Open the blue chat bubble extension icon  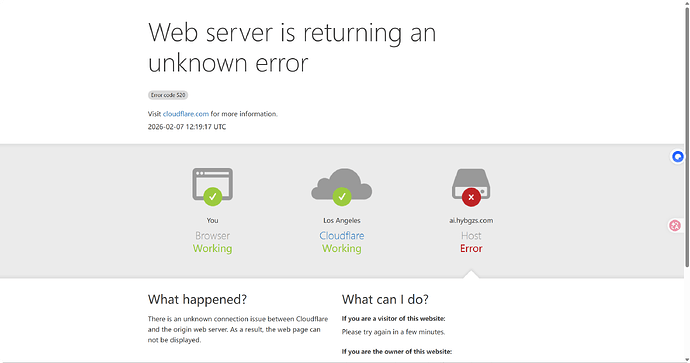click(x=678, y=157)
